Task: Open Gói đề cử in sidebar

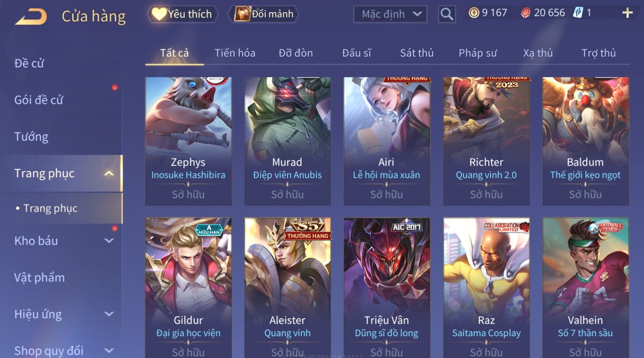Action: point(38,100)
